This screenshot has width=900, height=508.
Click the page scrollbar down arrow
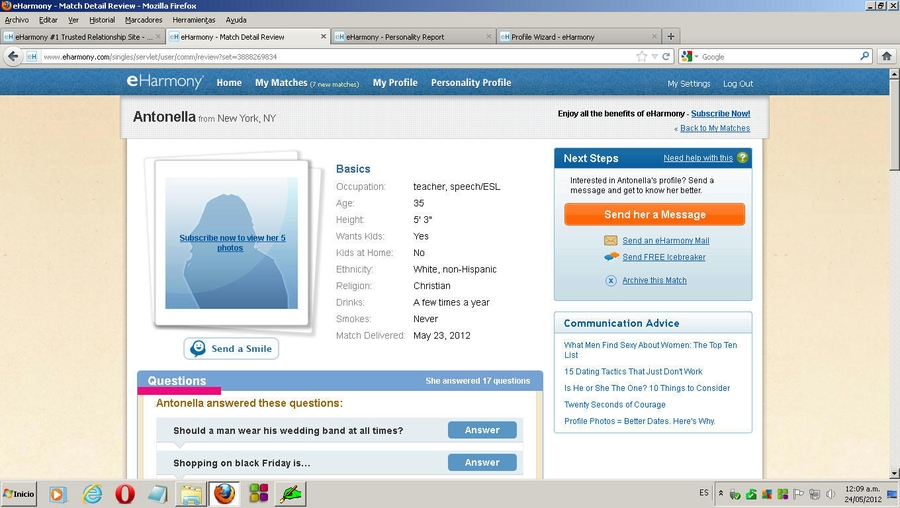[x=894, y=474]
